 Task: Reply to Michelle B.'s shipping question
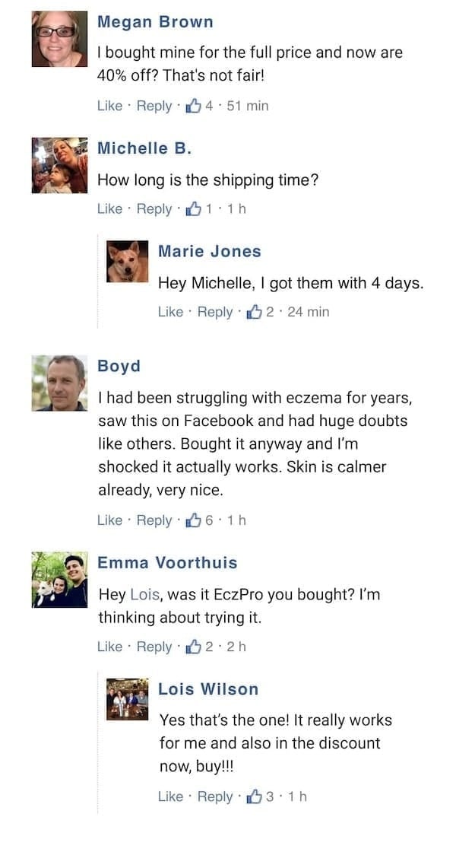[154, 209]
